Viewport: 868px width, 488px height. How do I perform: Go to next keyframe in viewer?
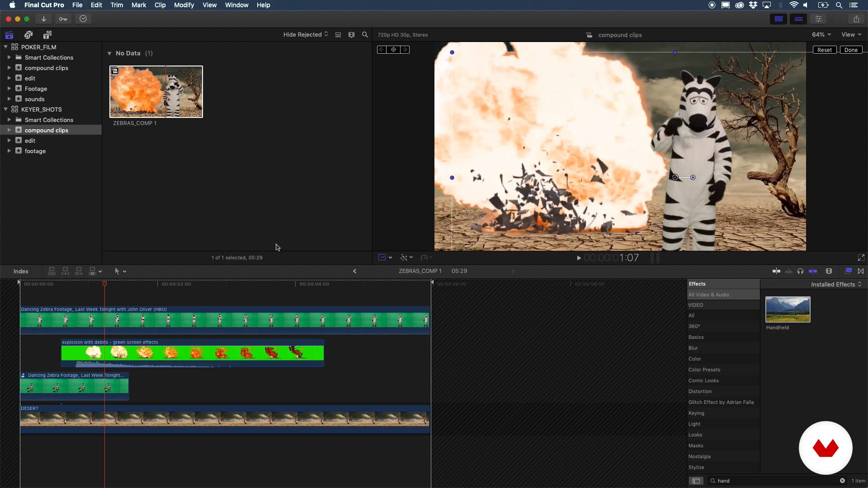[x=405, y=50]
